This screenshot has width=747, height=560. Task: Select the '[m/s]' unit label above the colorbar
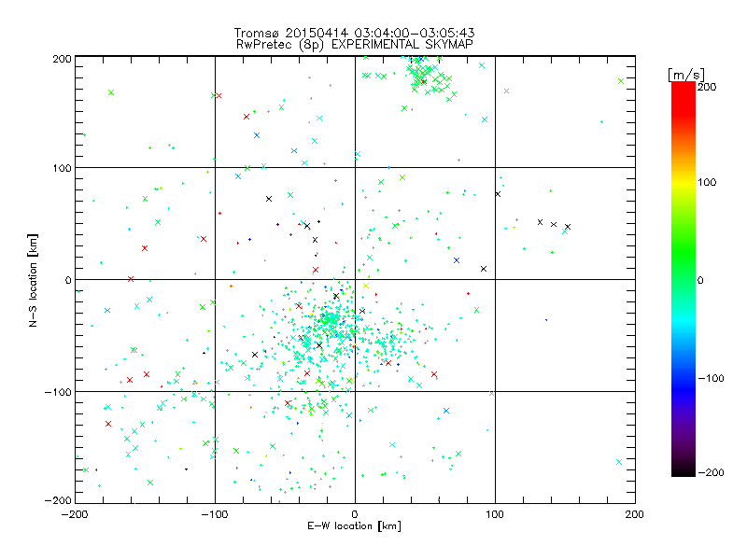tap(686, 75)
